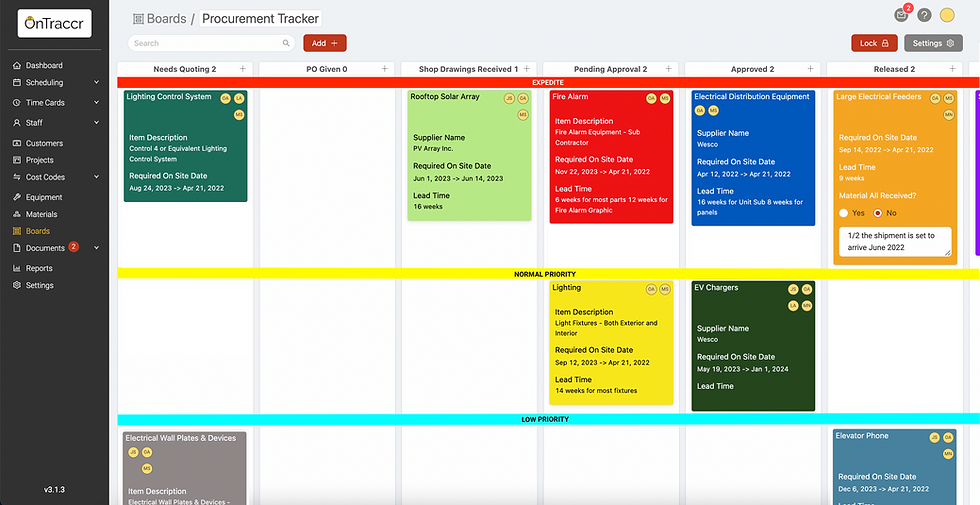This screenshot has height=505, width=980.
Task: Expand the Time Cards menu chevron
Action: [96, 102]
